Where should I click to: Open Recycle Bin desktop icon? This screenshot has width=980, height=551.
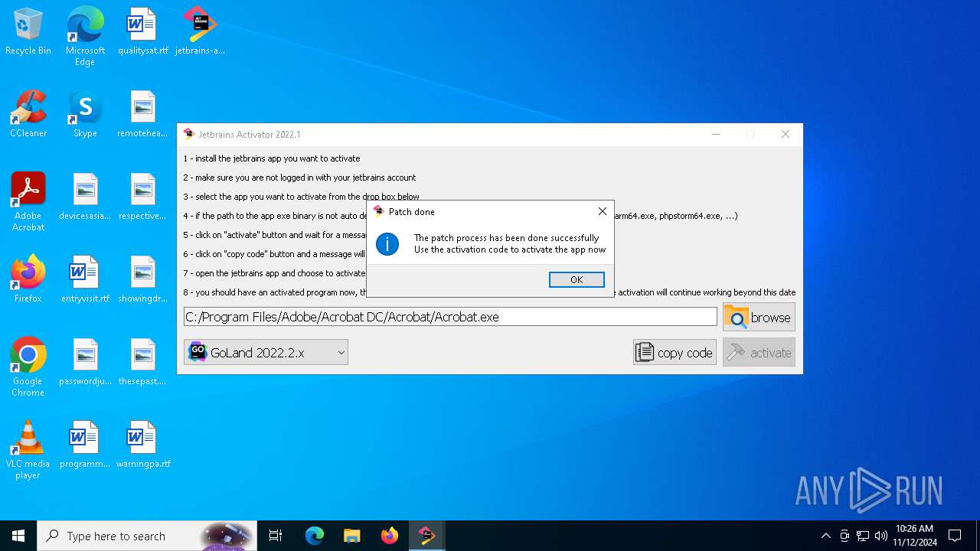[28, 32]
